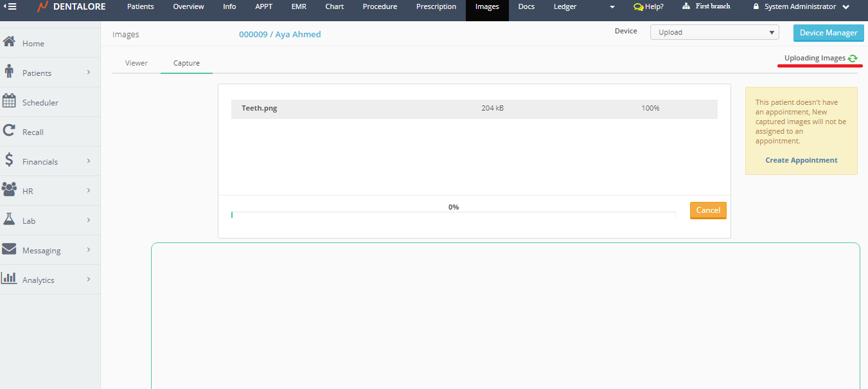
Task: Open the Device dropdown set to Upload
Action: (x=714, y=32)
